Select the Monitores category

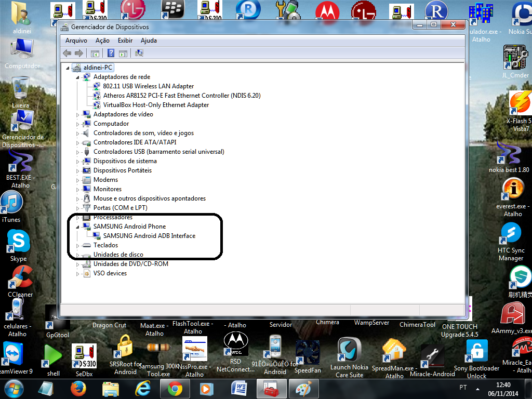107,189
